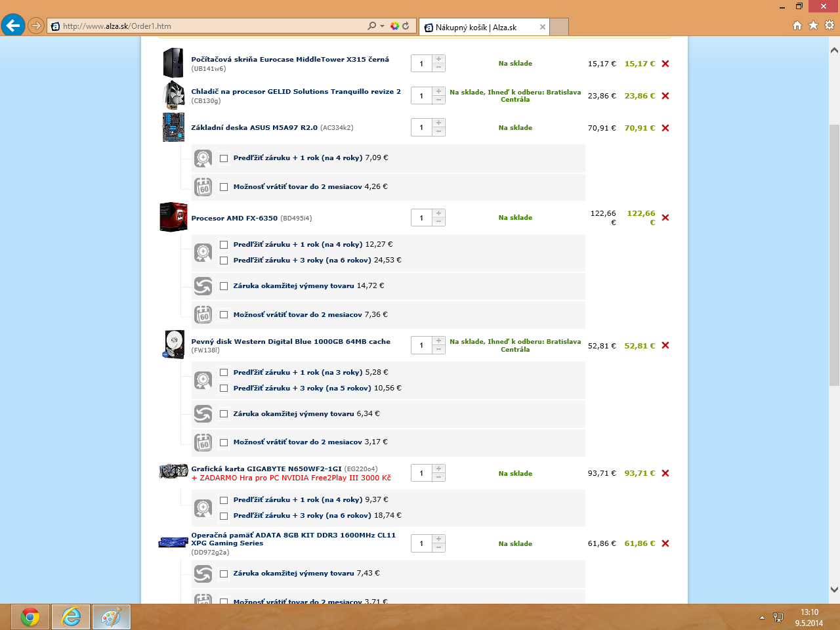Click the browser forward arrow button
The width and height of the screenshot is (840, 630).
pos(36,26)
